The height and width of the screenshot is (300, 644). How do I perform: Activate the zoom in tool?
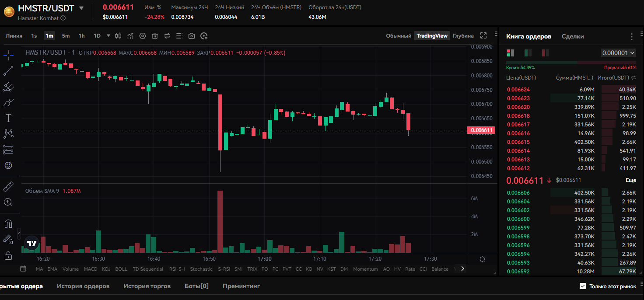pyautogui.click(x=8, y=202)
